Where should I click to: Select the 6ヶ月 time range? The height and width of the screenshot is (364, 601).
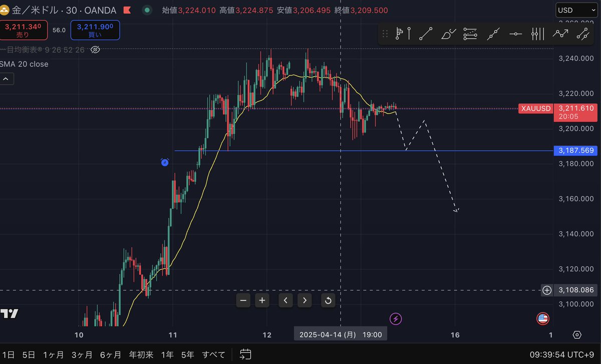[111, 354]
